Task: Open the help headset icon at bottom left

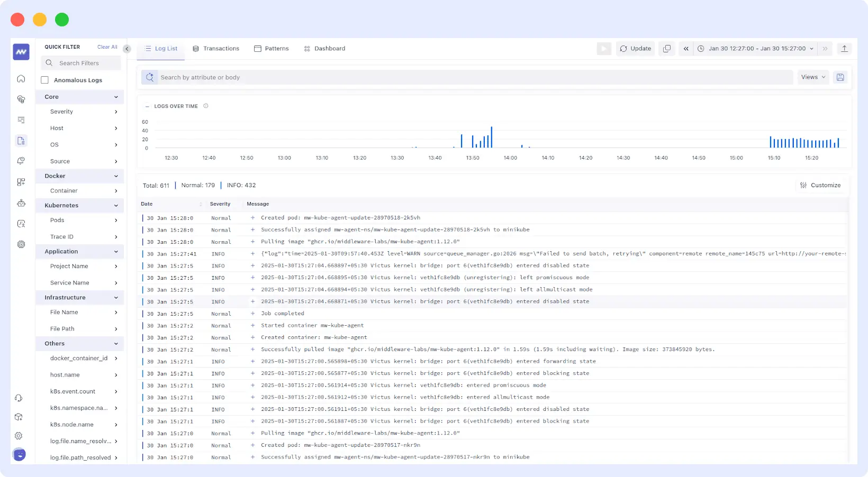Action: (19, 398)
